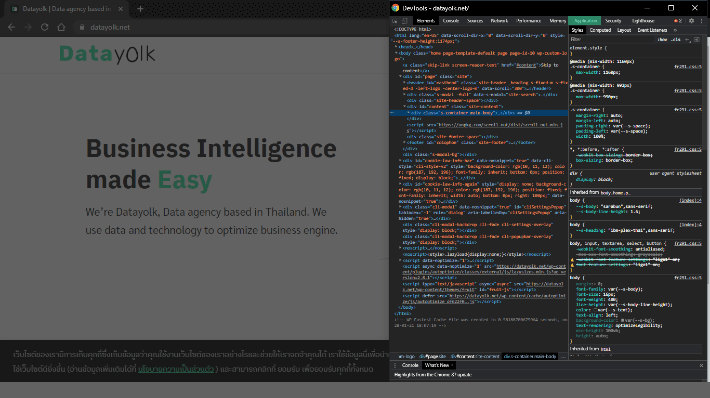
Task: Open the Sources panel tab
Action: [475, 21]
